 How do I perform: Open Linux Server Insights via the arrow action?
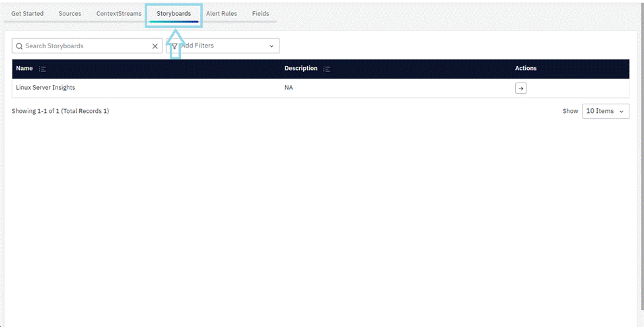tap(520, 88)
